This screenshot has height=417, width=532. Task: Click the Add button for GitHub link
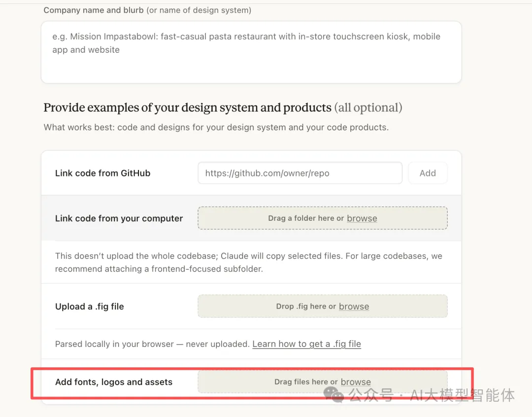point(428,173)
